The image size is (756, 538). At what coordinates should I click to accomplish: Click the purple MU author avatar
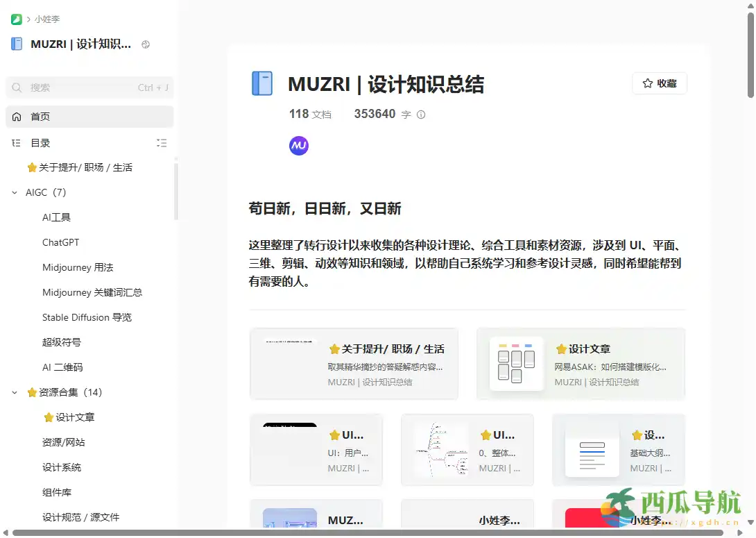coord(298,146)
